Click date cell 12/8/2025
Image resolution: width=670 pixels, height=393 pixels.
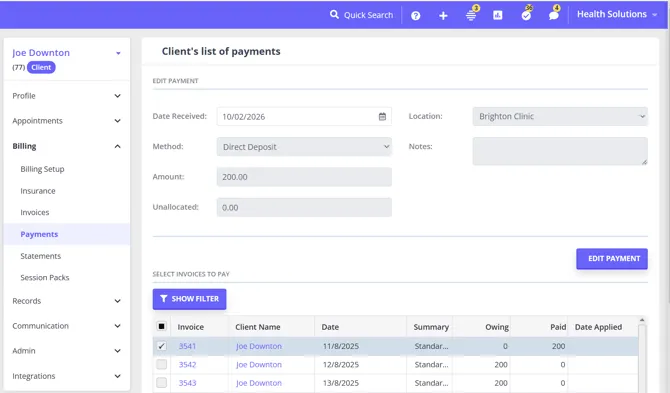341,364
